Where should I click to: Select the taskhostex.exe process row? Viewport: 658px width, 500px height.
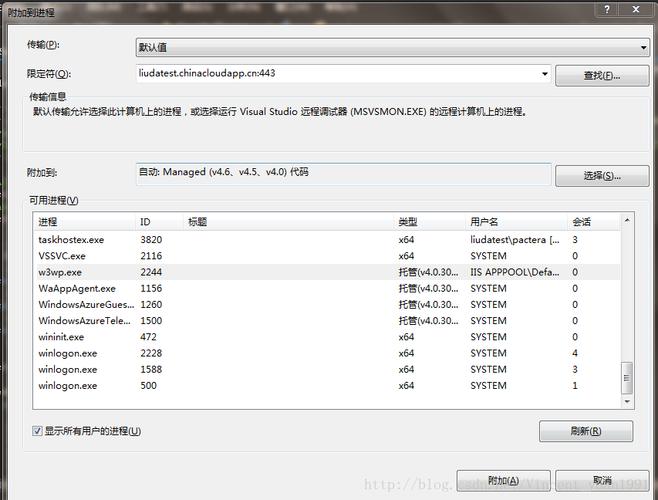click(x=326, y=240)
